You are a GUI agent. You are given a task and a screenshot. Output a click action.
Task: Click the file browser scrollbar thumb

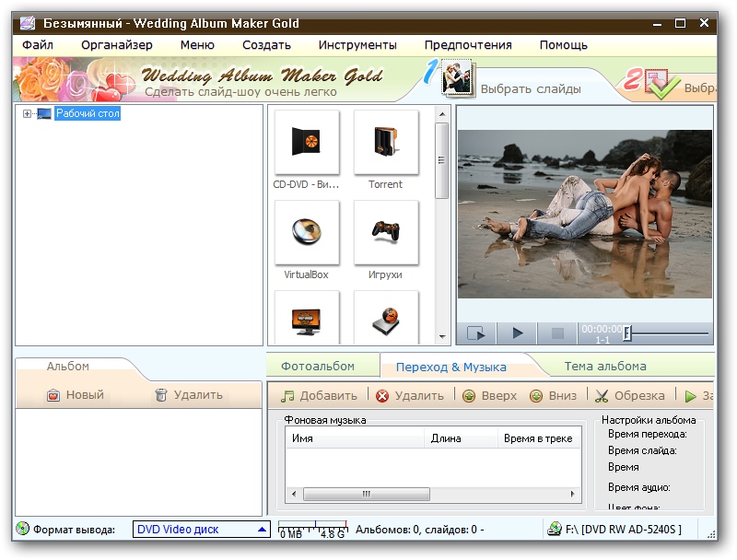441,160
